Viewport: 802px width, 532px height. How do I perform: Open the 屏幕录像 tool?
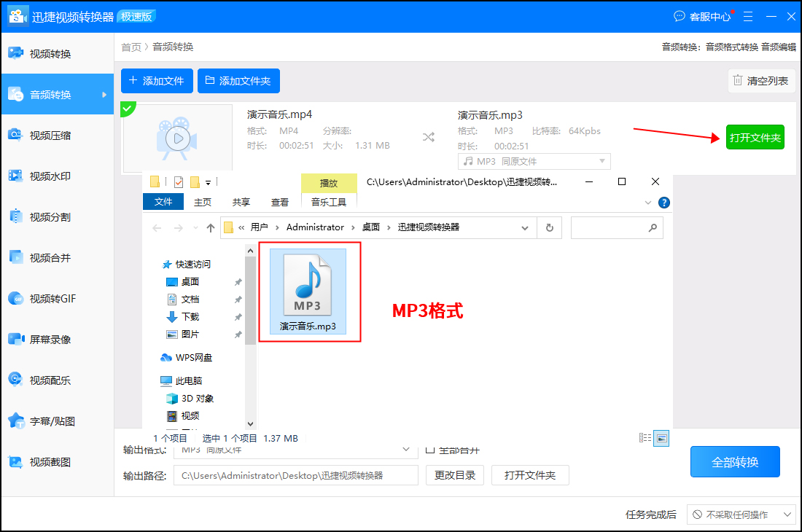58,338
